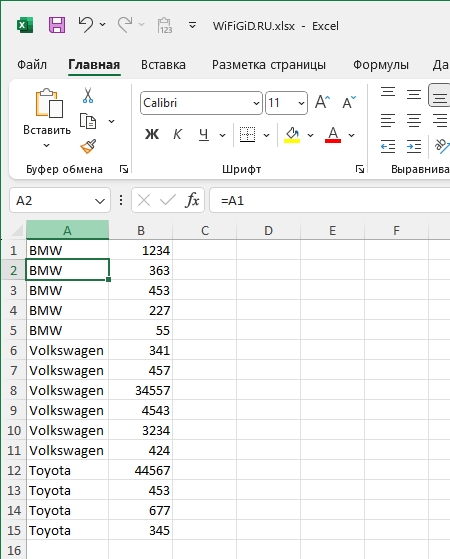Viewport: 450px width, 559px height.
Task: Select row 8 header
Action: [13, 390]
